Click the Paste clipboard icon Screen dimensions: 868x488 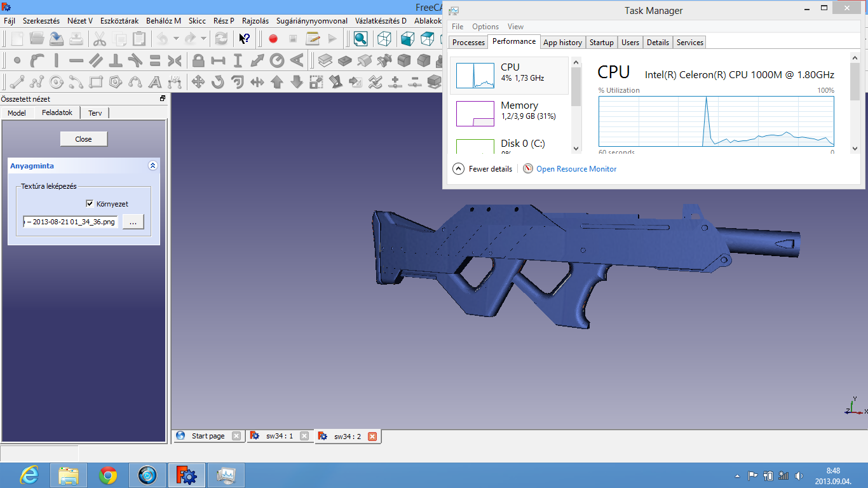click(x=139, y=39)
